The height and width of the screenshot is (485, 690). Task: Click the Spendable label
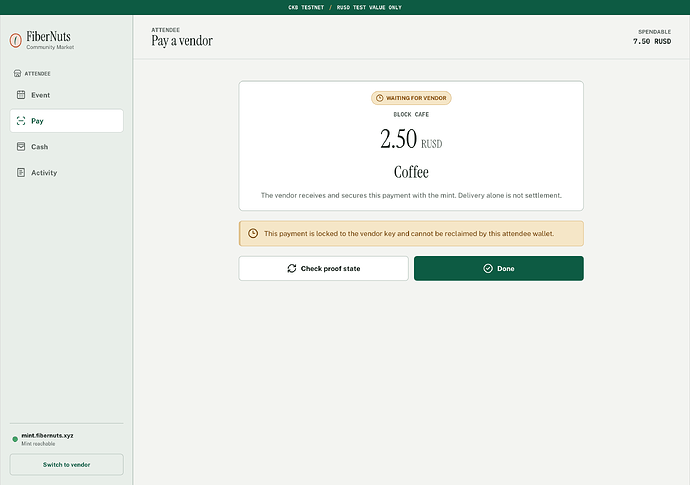point(654,32)
